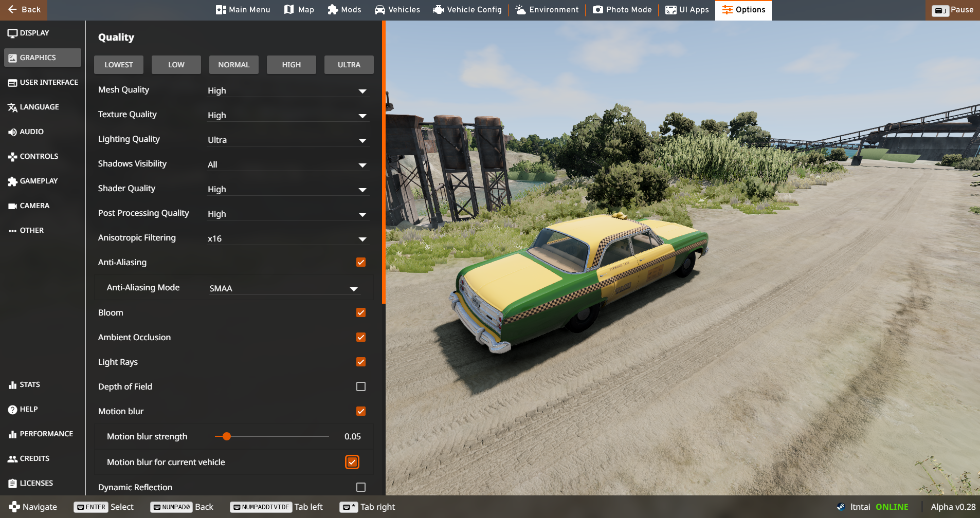Toggle Ambient Occlusion checkbox

pyautogui.click(x=361, y=337)
